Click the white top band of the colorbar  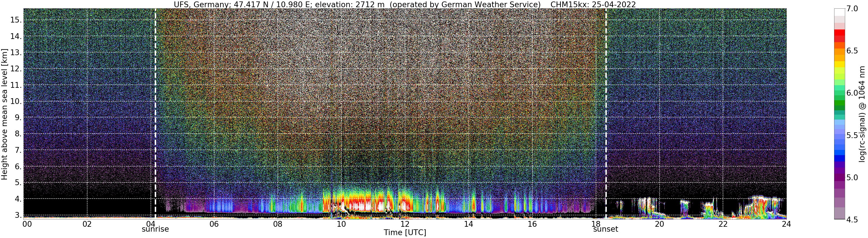839,12
